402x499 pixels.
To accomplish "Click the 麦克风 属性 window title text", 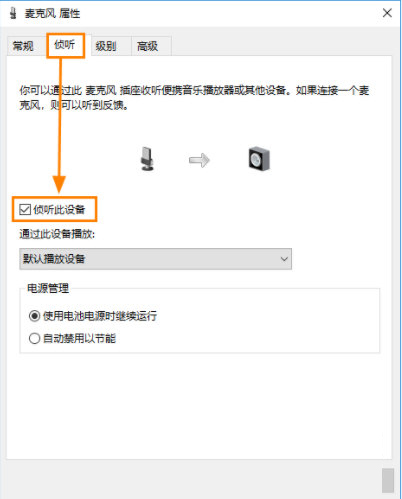I will [52, 13].
